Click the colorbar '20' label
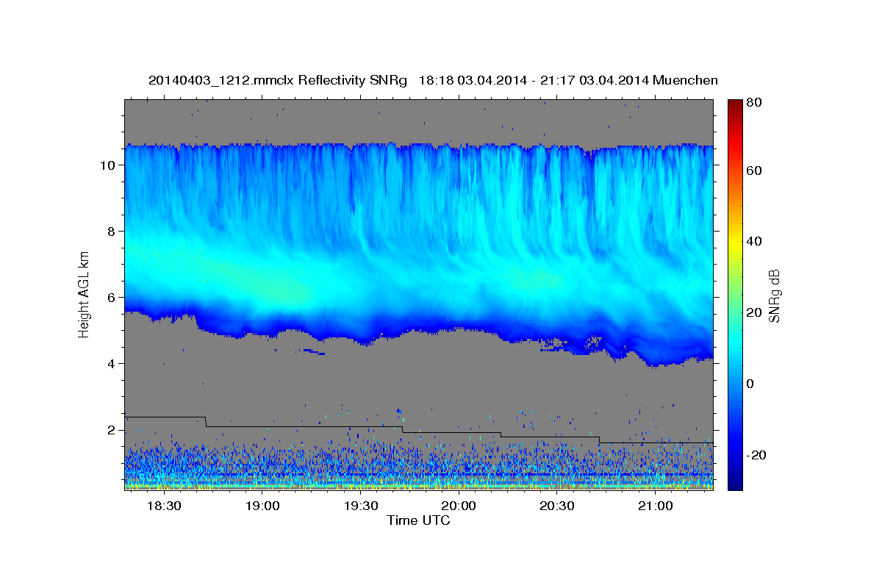Image resolution: width=882 pixels, height=588 pixels. (753, 312)
